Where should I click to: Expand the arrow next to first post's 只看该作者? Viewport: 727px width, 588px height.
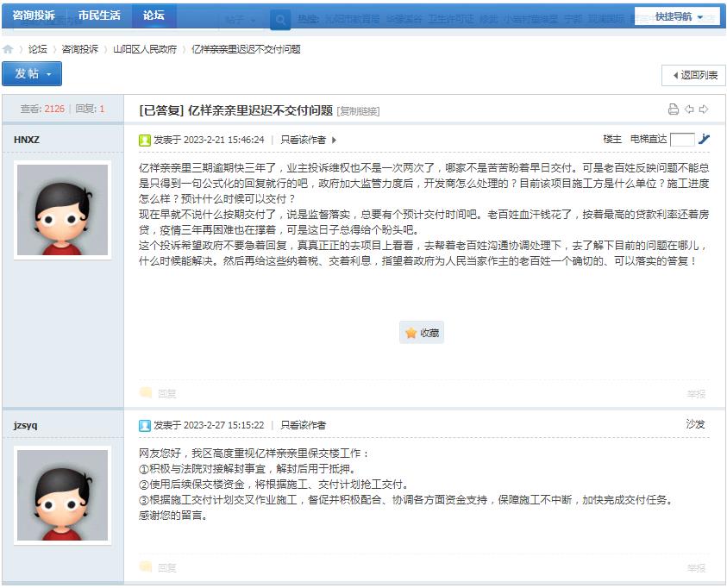(335, 140)
